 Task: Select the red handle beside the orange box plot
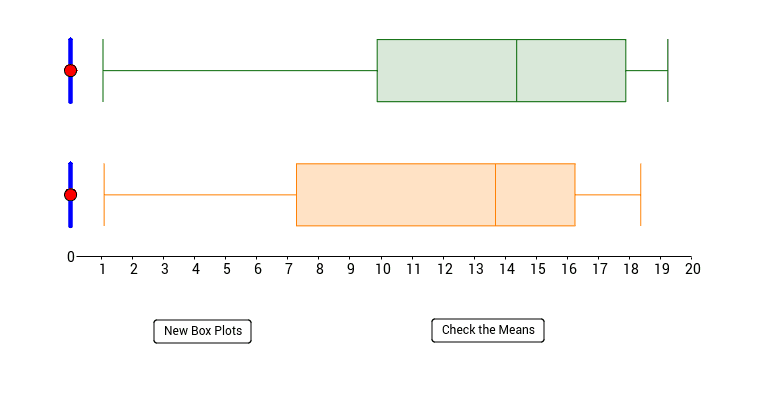(70, 195)
